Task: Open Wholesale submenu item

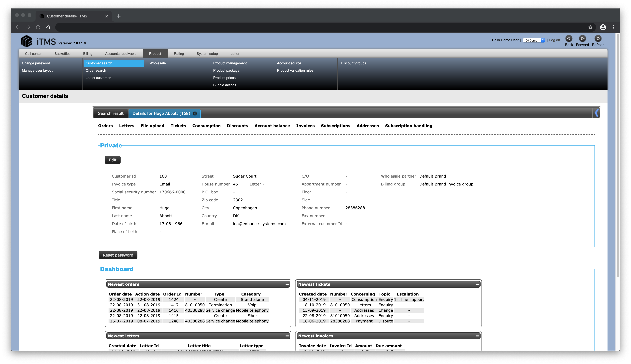Action: (x=157, y=63)
